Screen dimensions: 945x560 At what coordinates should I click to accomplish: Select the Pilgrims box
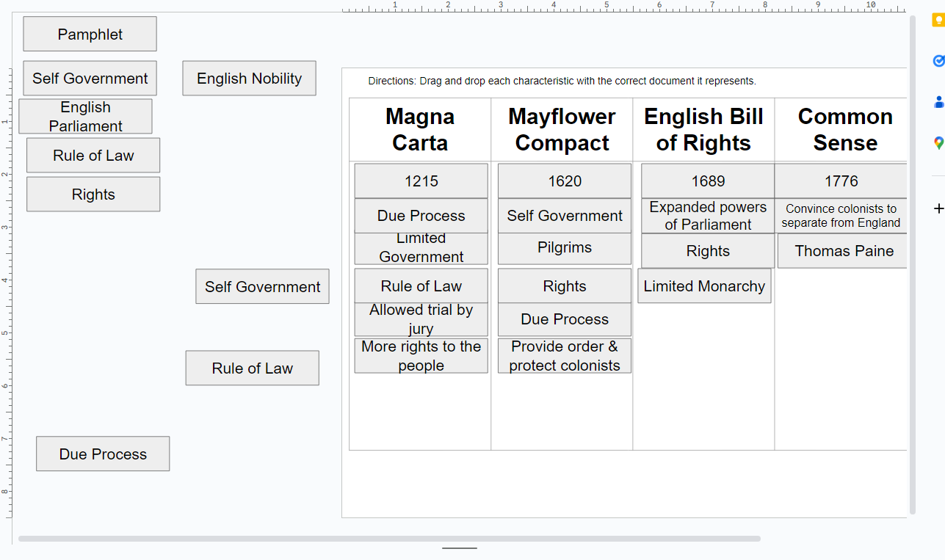click(565, 248)
